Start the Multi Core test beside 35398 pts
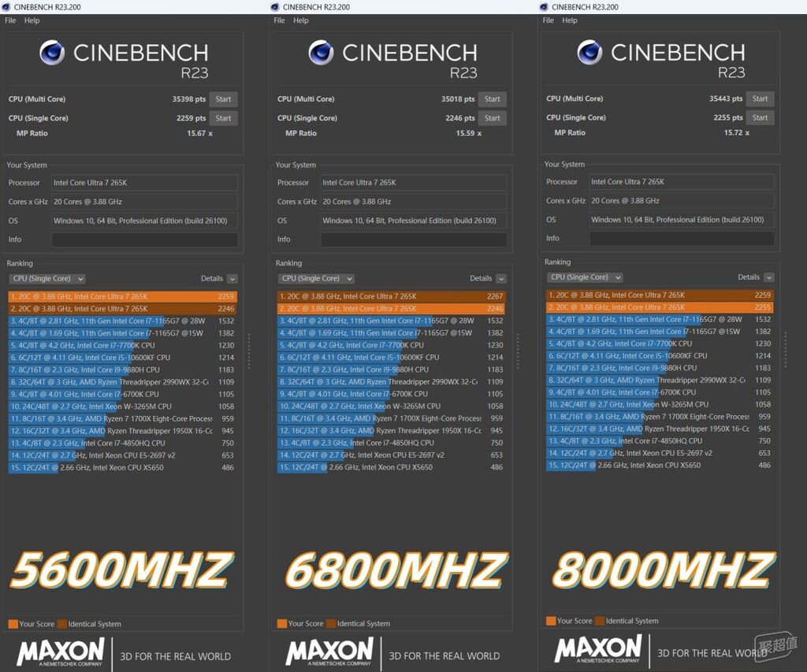 tap(223, 99)
